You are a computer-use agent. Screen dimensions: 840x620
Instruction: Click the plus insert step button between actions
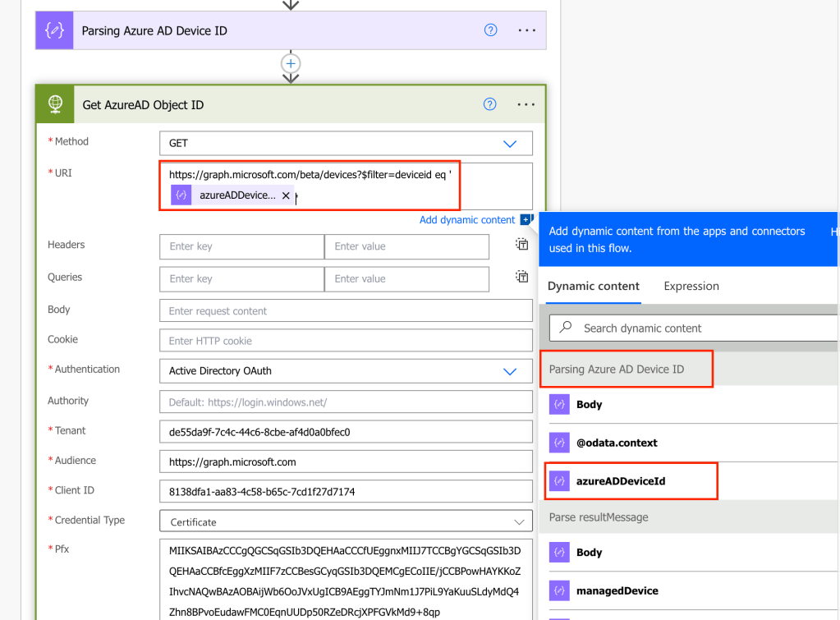(290, 63)
